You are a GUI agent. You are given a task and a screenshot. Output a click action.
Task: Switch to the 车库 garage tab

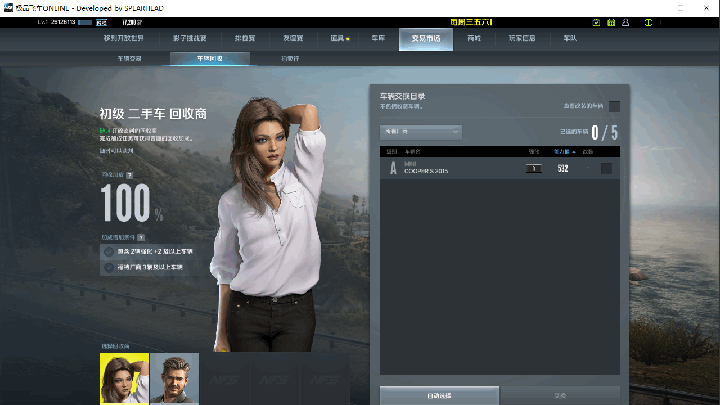(378, 38)
